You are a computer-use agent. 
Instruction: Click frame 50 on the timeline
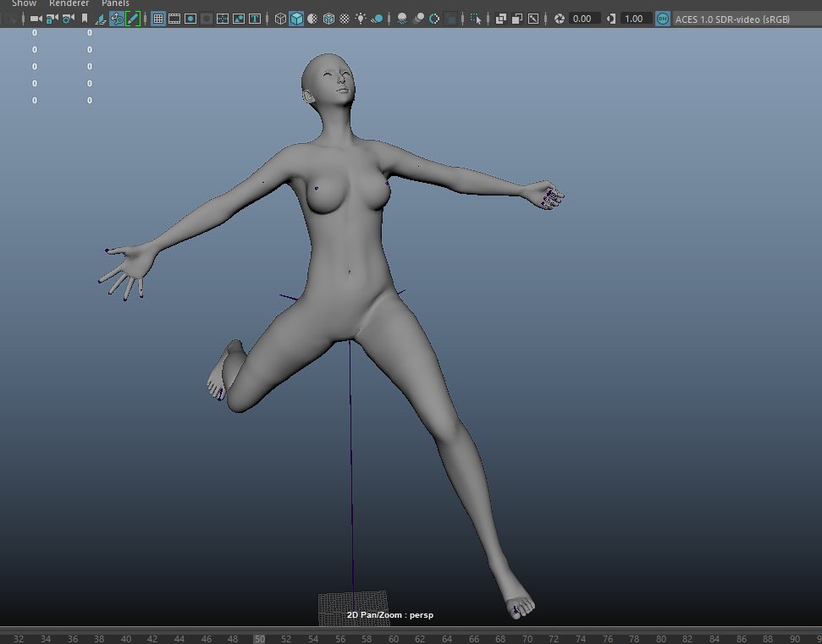260,639
